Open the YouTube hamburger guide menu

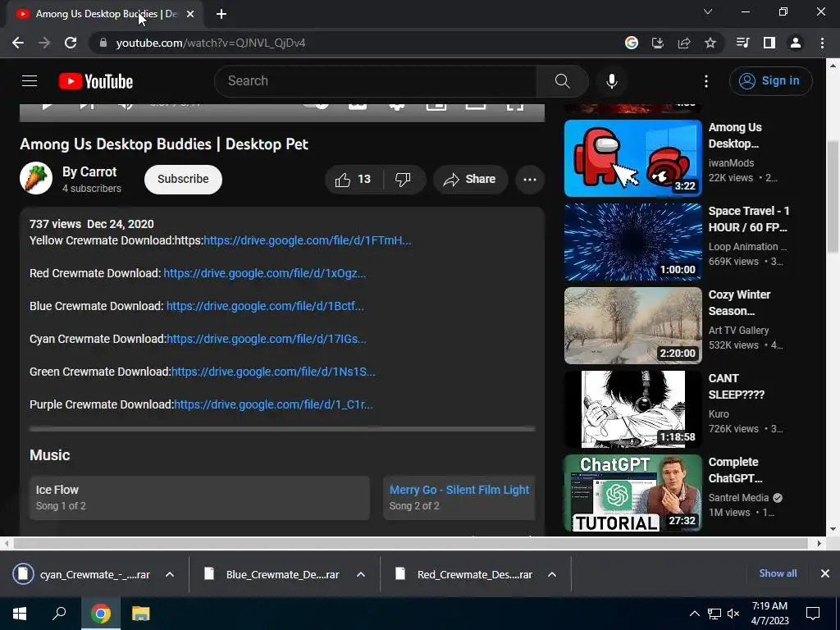(x=30, y=81)
